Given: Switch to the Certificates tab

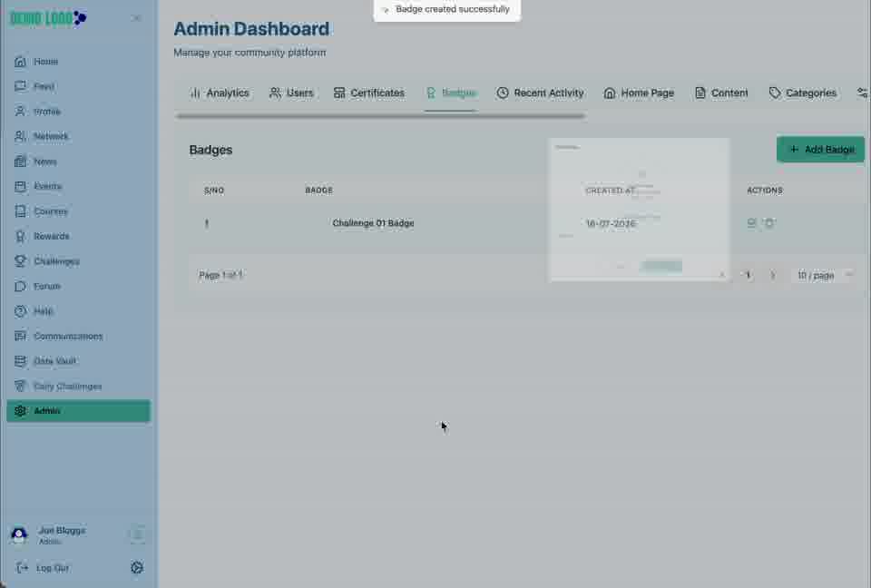Looking at the screenshot, I should tap(369, 93).
